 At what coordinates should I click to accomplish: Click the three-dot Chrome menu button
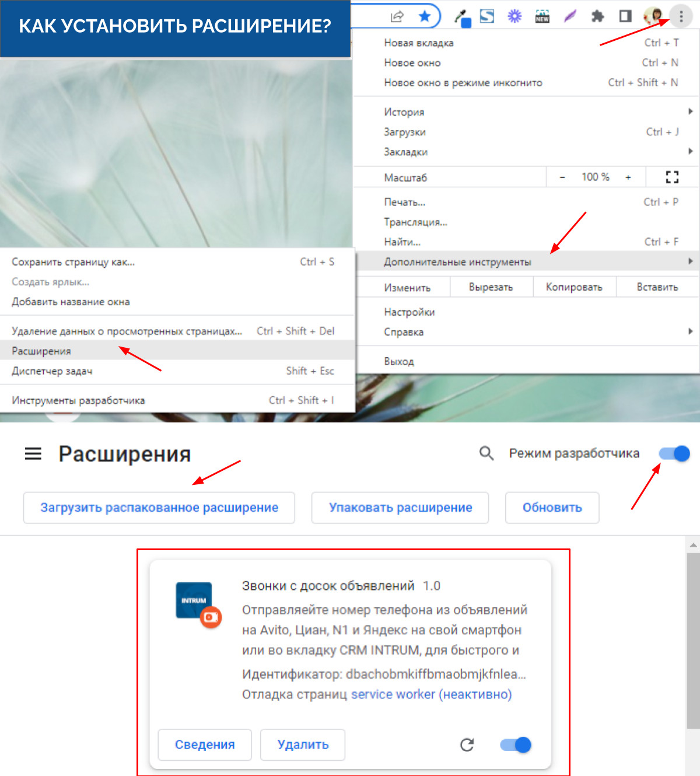point(681,16)
